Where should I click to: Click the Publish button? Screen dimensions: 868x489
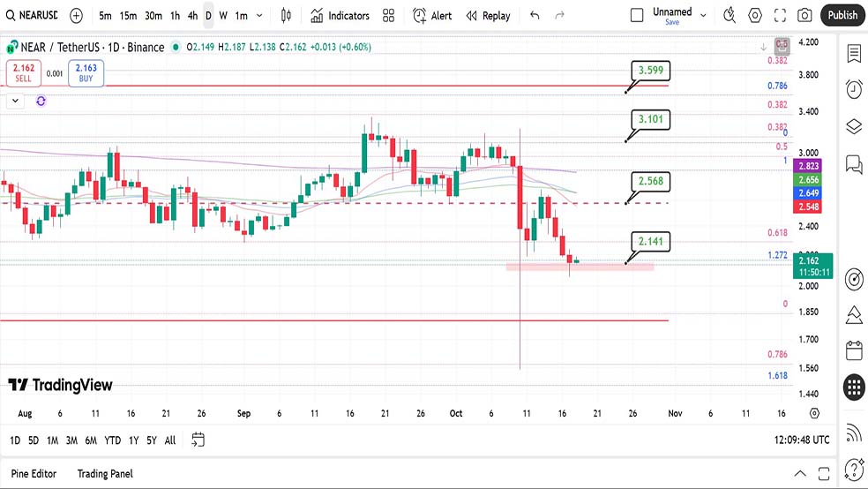tap(842, 15)
